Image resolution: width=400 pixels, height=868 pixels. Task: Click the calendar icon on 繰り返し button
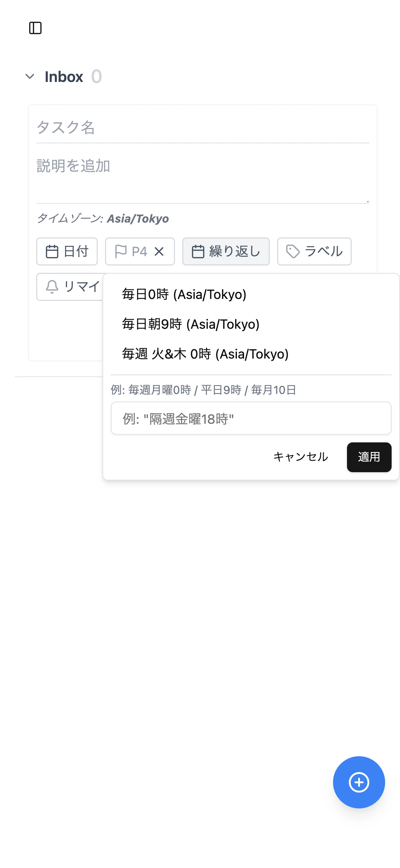pyautogui.click(x=198, y=252)
